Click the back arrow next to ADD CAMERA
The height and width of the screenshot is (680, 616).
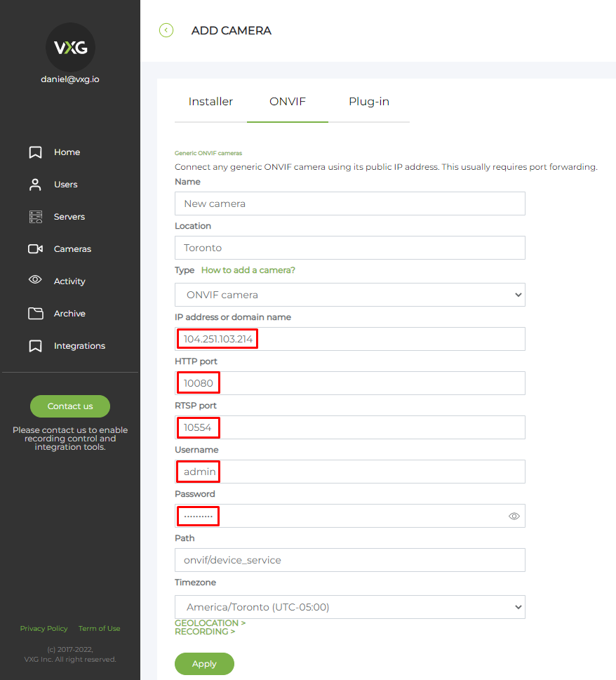(x=166, y=30)
